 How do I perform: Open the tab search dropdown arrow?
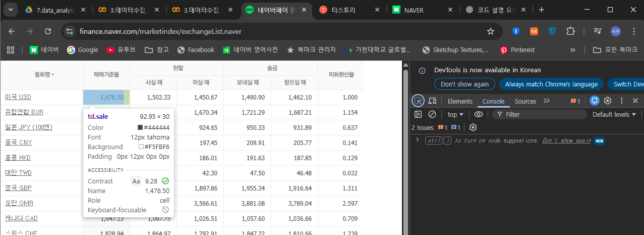10,10
